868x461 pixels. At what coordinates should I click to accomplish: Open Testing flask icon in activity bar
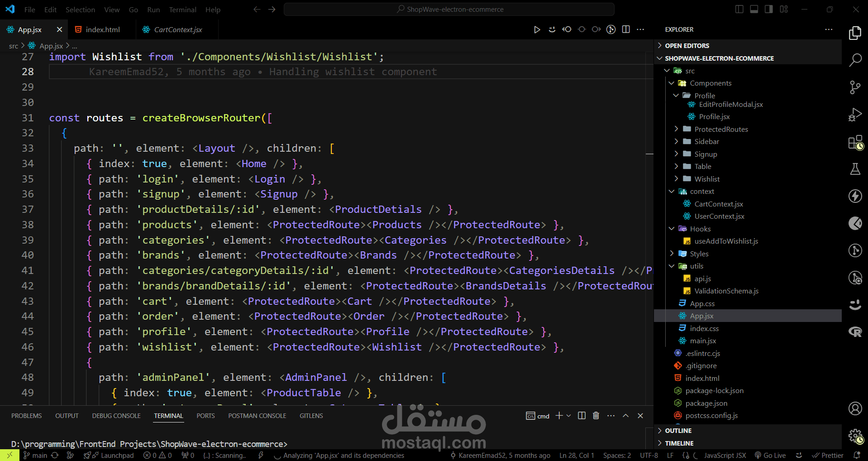coord(855,169)
